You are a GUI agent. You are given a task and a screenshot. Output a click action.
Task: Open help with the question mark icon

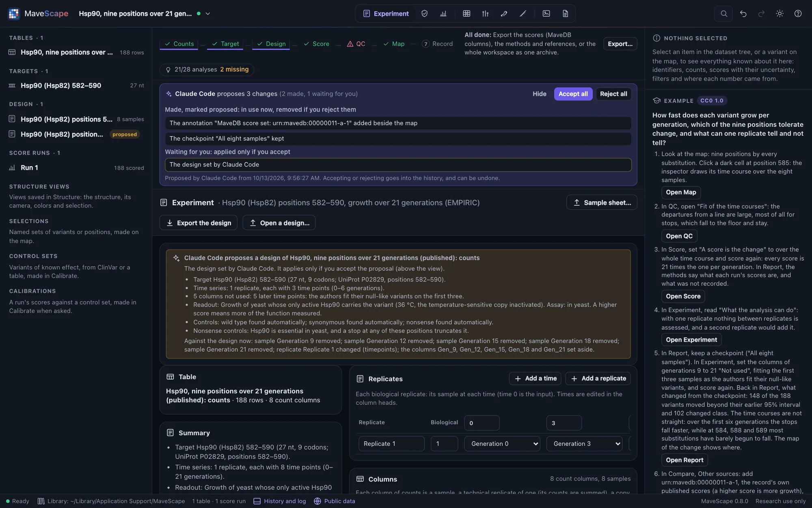(x=798, y=13)
